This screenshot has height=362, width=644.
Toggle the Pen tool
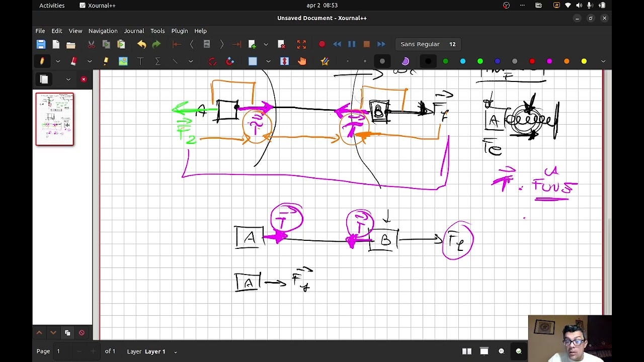click(x=42, y=61)
